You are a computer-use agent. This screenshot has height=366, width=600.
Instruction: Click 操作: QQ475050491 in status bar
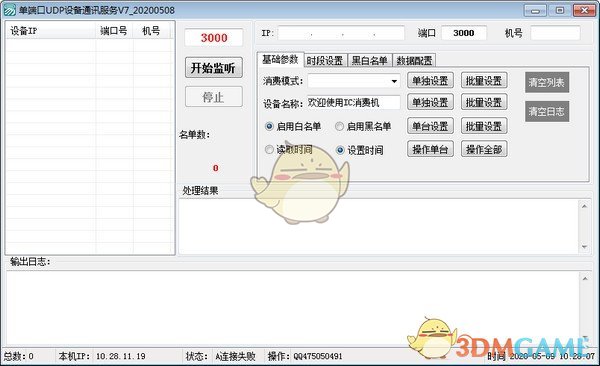(x=305, y=356)
